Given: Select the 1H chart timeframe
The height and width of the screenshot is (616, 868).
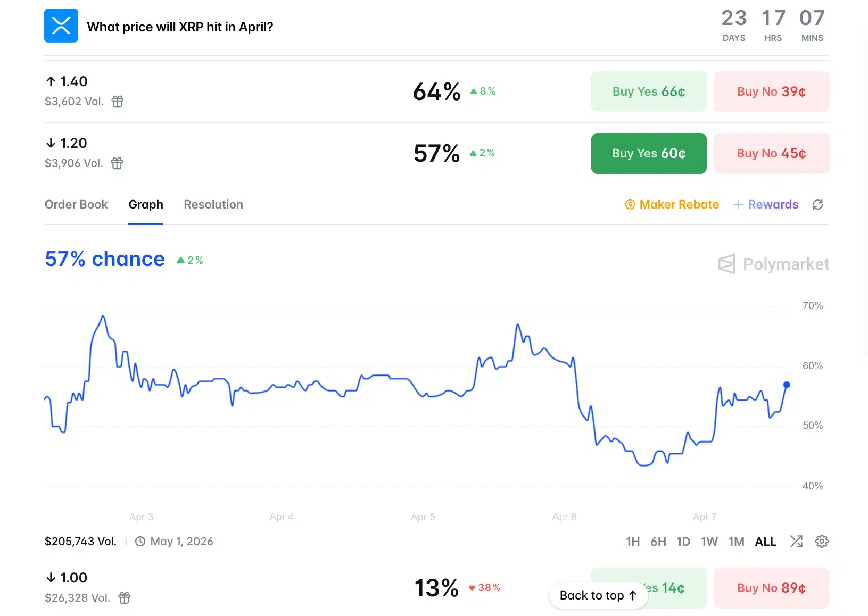Looking at the screenshot, I should click(633, 542).
